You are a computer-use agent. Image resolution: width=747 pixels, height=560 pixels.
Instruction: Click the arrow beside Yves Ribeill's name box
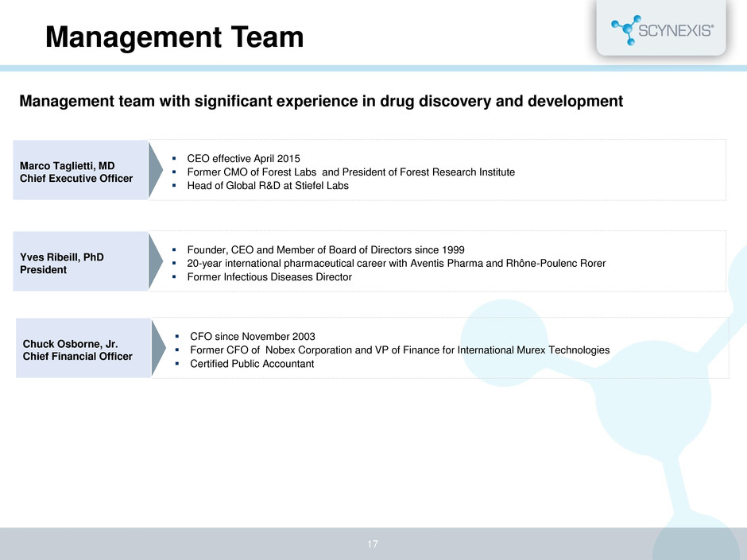(157, 261)
